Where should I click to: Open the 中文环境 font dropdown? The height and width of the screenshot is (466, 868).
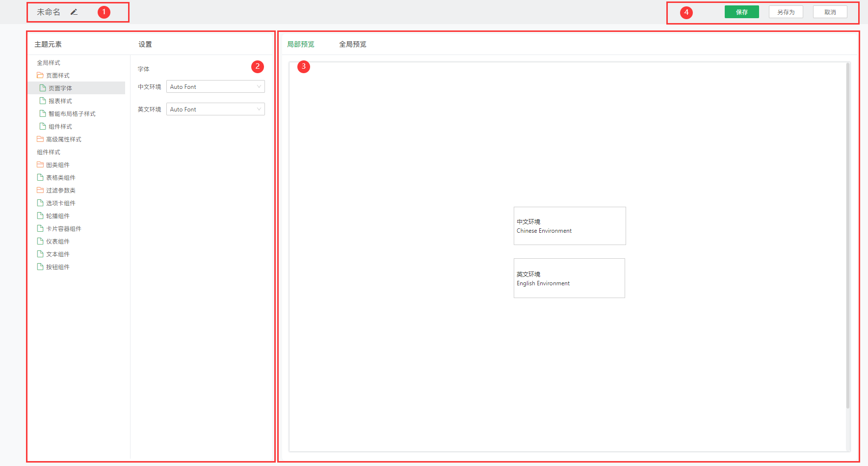click(215, 87)
